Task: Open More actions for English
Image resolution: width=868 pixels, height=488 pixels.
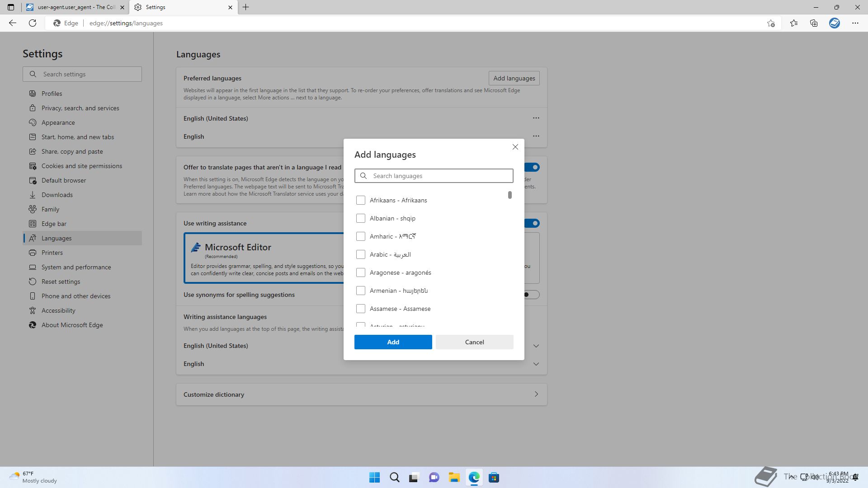Action: [x=536, y=136]
